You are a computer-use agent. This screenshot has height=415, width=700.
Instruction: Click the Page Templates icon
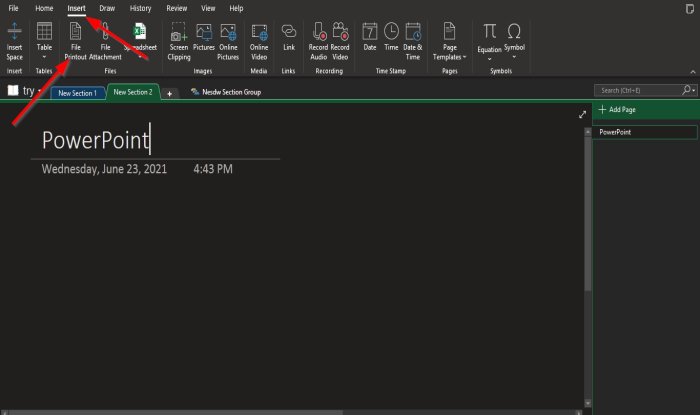click(x=450, y=32)
